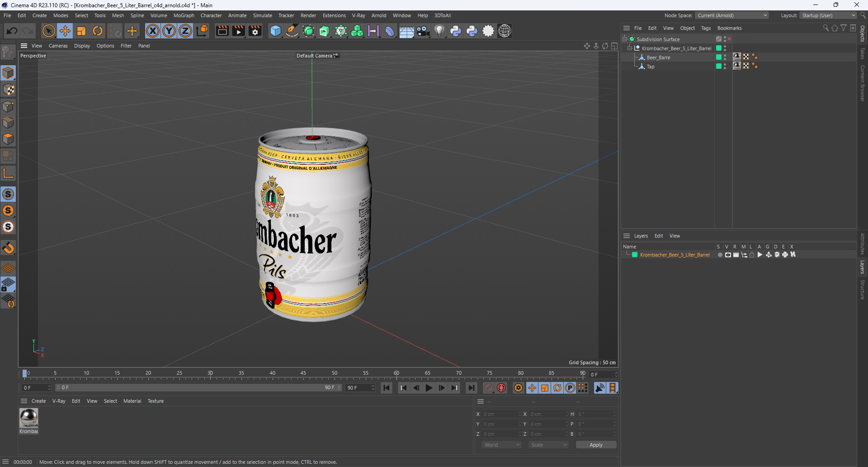The height and width of the screenshot is (467, 868).
Task: Open Object manager Bookmarks menu
Action: 729,28
